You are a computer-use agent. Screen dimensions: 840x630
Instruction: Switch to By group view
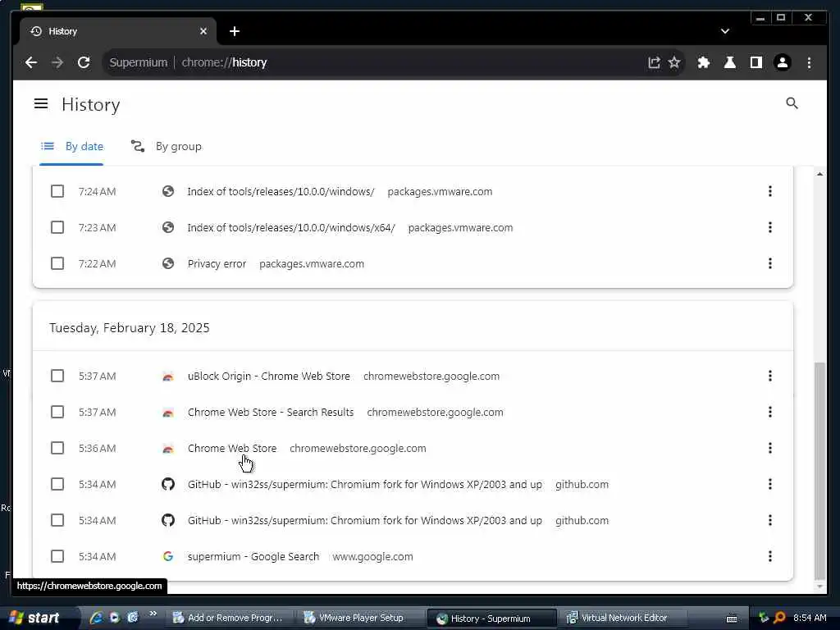coord(167,146)
